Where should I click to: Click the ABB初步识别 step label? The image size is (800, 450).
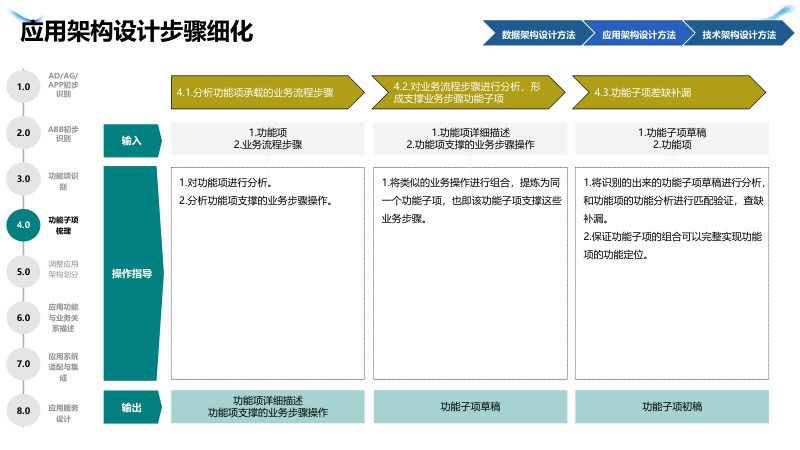pos(63,134)
